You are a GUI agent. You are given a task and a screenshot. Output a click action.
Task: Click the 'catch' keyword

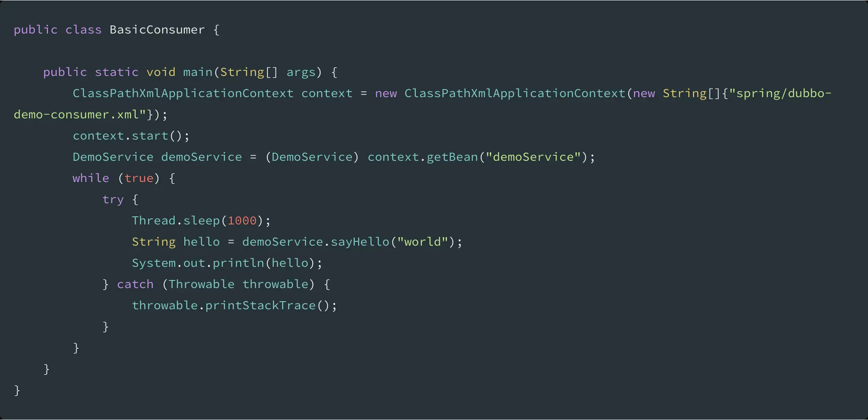click(135, 284)
